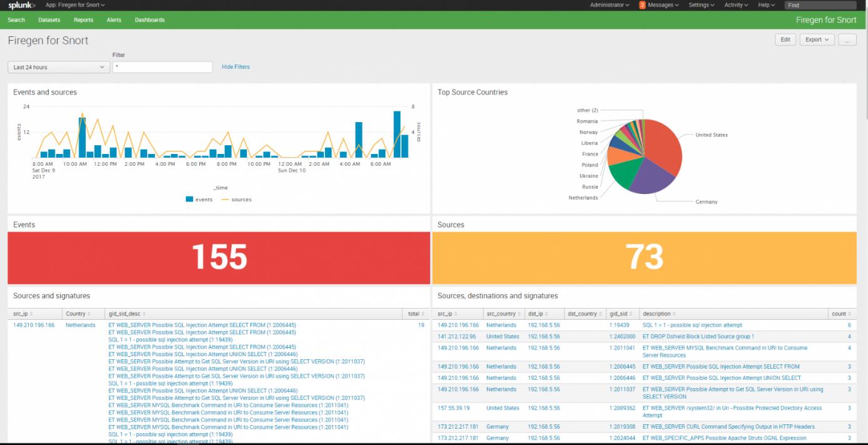Open the Help menu
This screenshot has width=868, height=445.
(767, 5)
